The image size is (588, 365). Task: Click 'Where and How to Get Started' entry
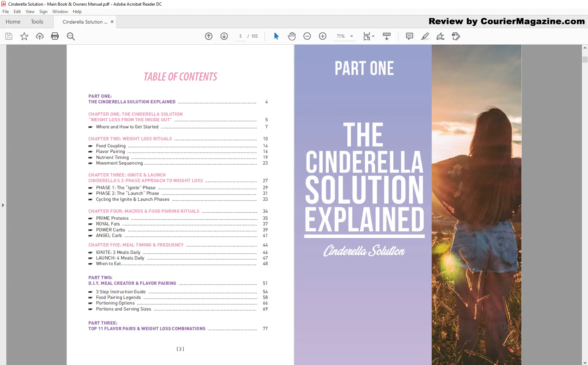127,127
